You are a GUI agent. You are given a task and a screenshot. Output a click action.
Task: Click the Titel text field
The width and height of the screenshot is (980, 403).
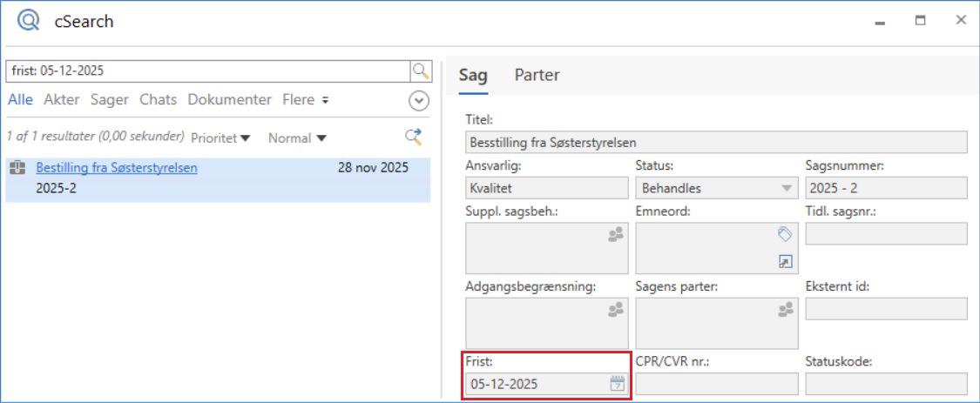coord(716,143)
